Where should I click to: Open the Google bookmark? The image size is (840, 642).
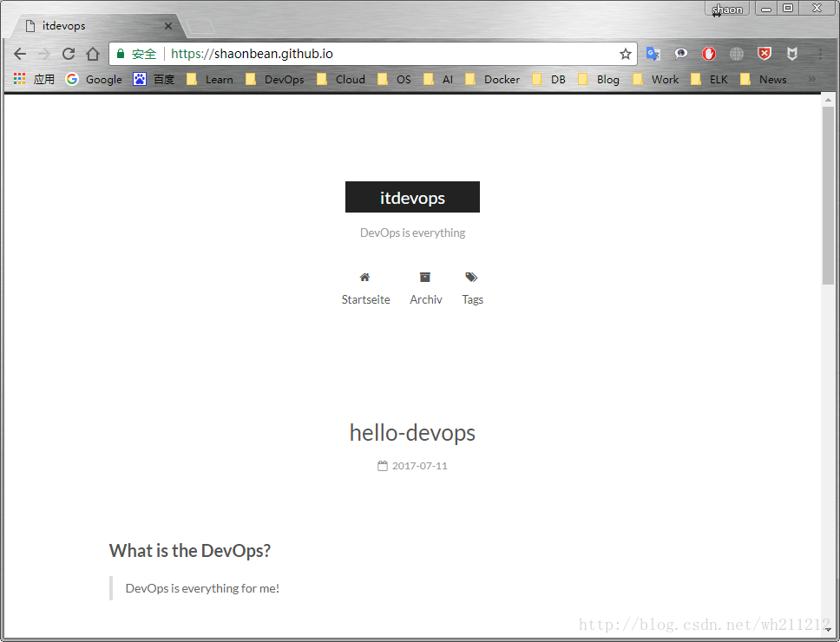(94, 79)
